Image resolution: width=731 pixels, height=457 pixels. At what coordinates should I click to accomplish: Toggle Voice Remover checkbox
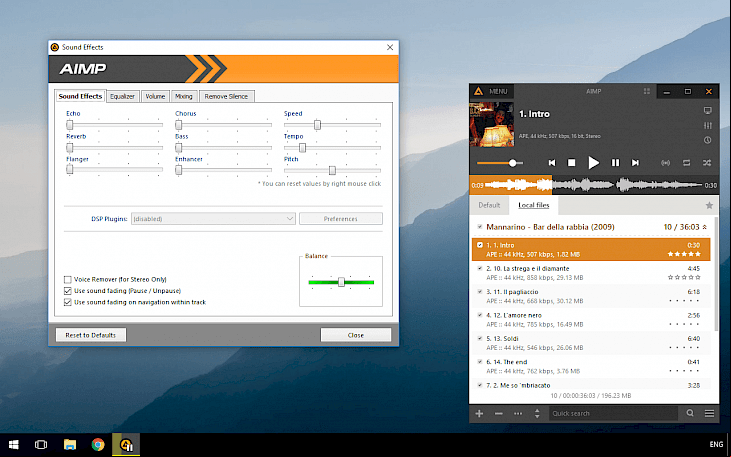[68, 280]
